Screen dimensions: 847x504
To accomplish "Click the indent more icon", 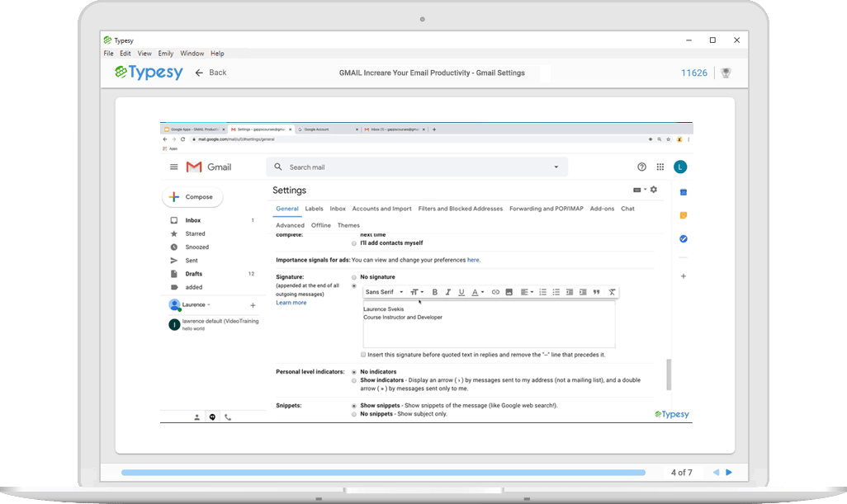I will point(583,292).
